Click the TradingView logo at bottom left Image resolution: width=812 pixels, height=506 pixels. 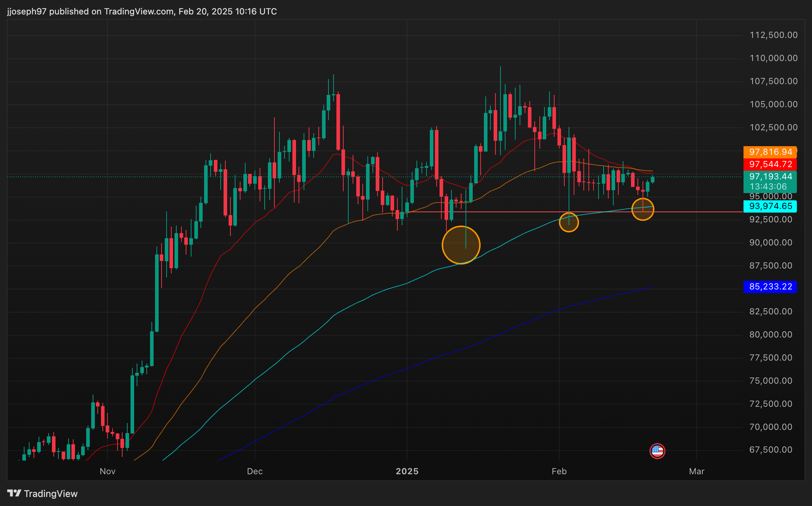coord(42,493)
